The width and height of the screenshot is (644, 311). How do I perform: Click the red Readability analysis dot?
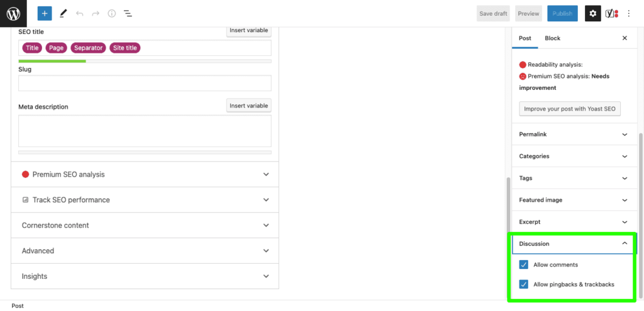tap(523, 65)
